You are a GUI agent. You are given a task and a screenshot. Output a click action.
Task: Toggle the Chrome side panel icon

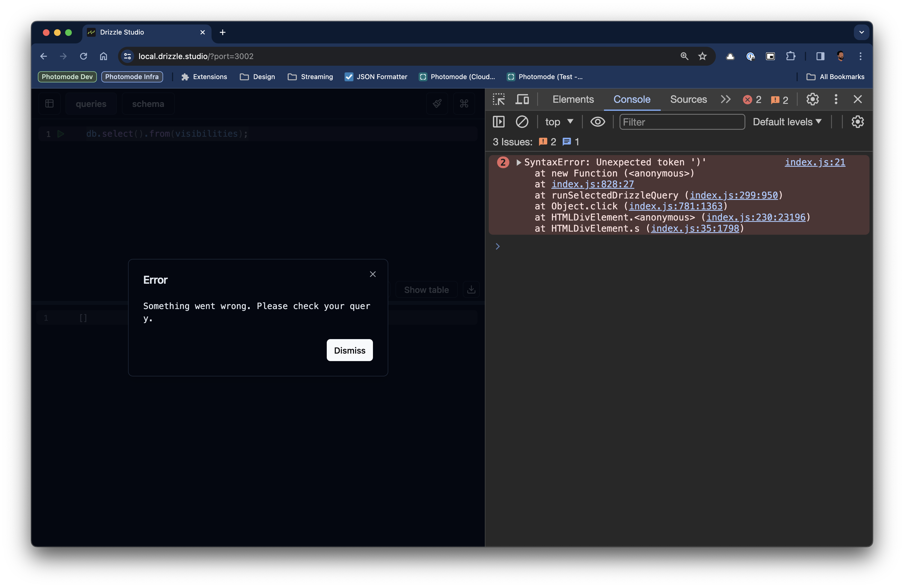(820, 56)
